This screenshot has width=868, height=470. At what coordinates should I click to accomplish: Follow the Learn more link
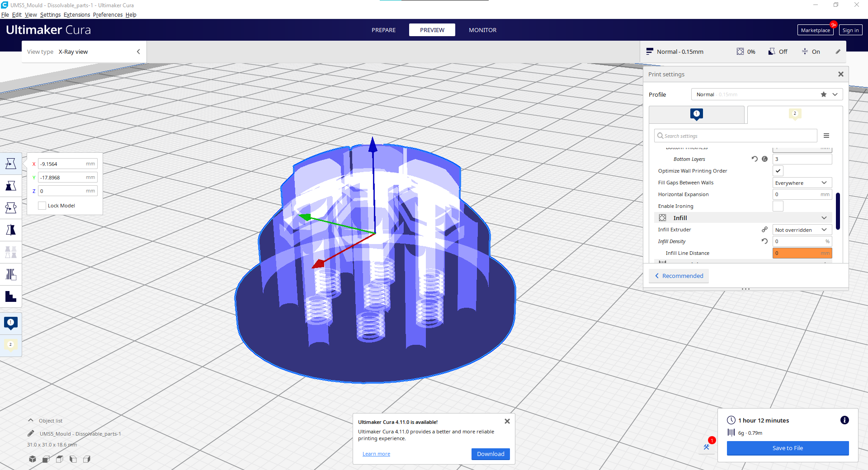click(376, 454)
